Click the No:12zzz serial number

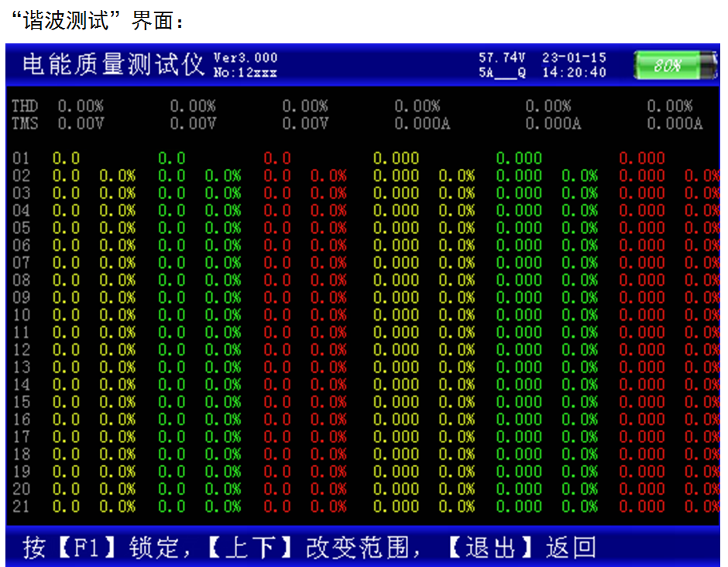click(245, 73)
